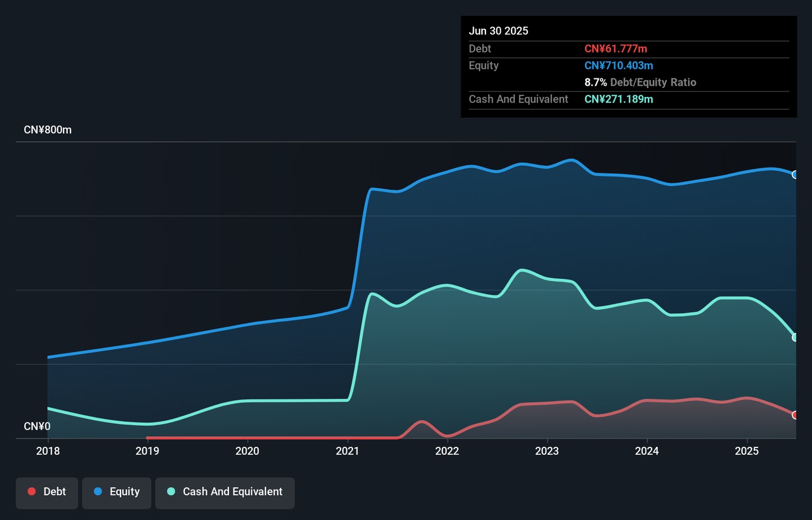Click the CN¥800m y-axis label

48,130
